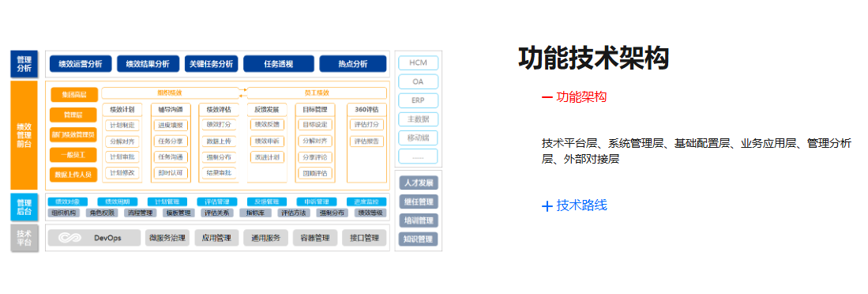Viewport: 868px width, 294px height.
Task: Select the 任务透视 block
Action: click(x=279, y=64)
